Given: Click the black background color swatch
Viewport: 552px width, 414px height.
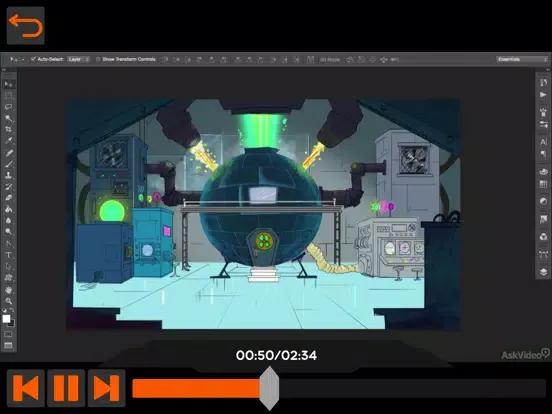Looking at the screenshot, I should click(12, 324).
